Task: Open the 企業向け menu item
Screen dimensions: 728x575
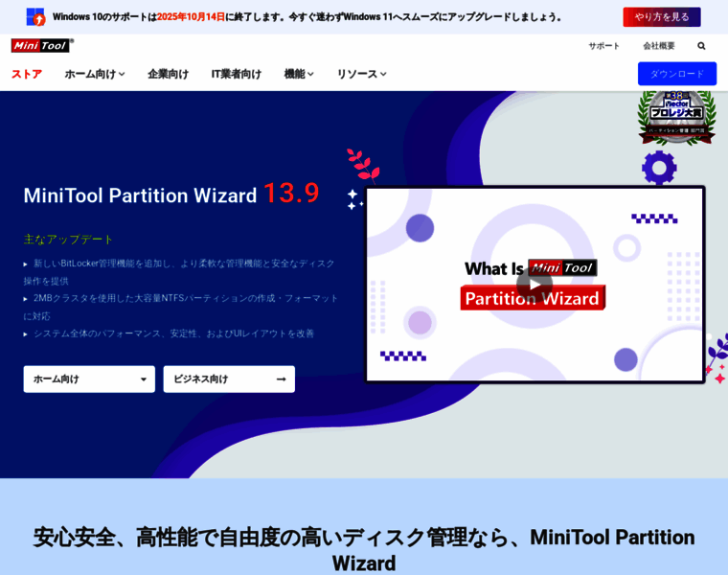Action: pyautogui.click(x=168, y=74)
